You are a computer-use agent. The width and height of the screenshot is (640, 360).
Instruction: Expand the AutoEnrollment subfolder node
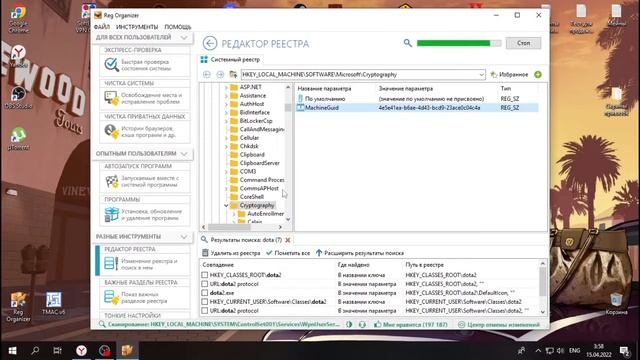[x=234, y=214]
